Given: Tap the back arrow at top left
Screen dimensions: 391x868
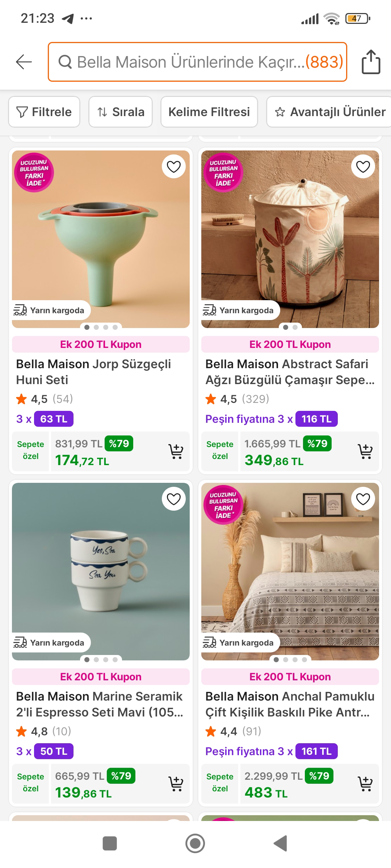Looking at the screenshot, I should (23, 61).
